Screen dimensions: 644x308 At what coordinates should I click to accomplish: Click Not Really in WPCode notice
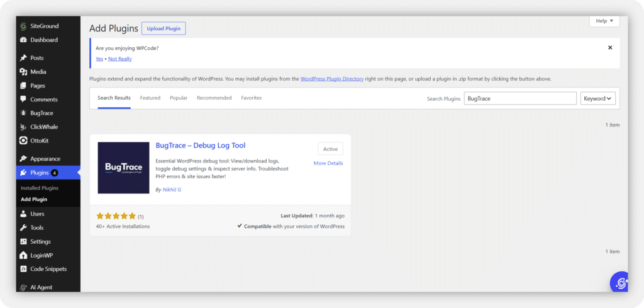click(120, 59)
